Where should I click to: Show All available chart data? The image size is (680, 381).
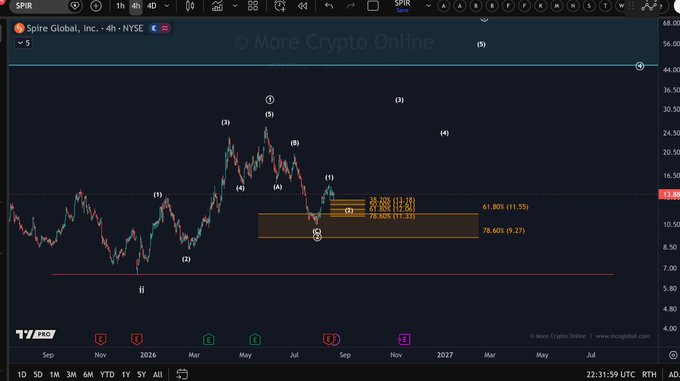coord(157,374)
